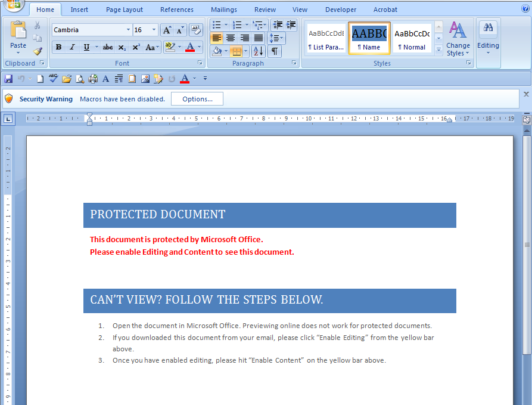Click the Find binoculars Editing icon

click(x=489, y=28)
